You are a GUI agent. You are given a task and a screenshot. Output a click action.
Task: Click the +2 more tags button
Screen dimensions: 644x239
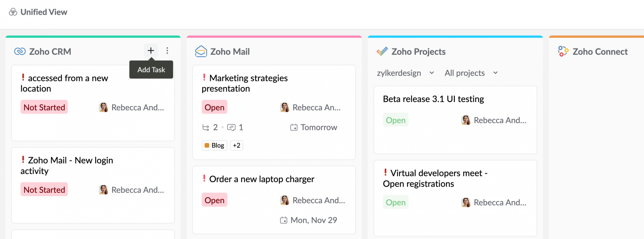click(237, 145)
